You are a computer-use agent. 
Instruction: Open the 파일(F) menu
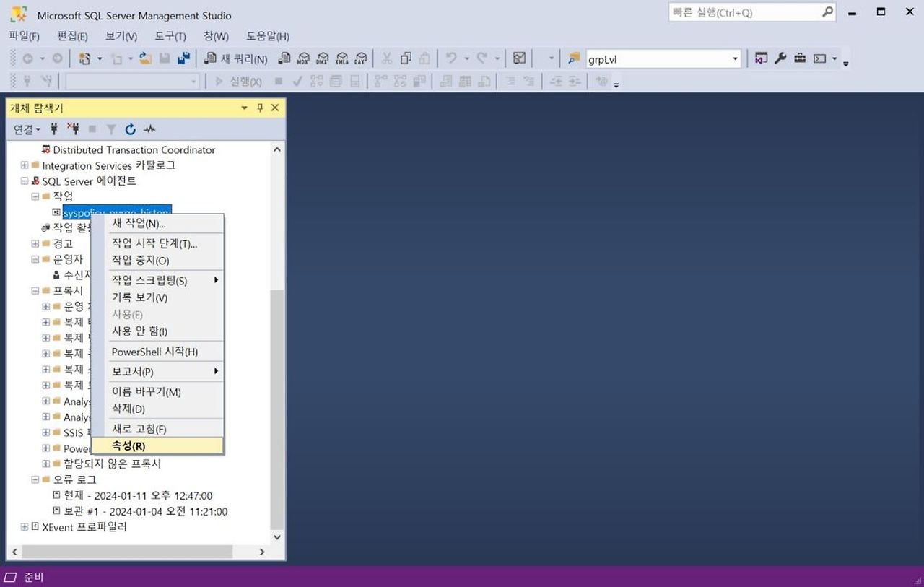tap(24, 36)
